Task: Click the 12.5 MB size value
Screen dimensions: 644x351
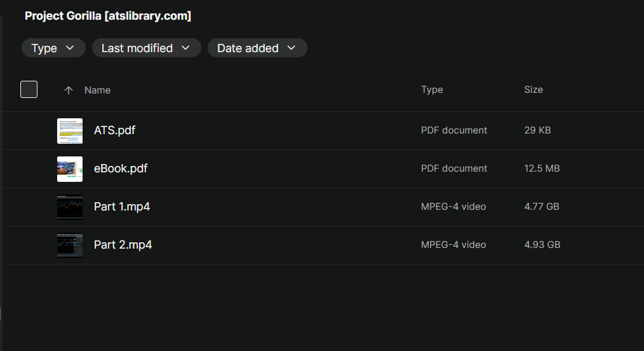Action: [542, 169]
